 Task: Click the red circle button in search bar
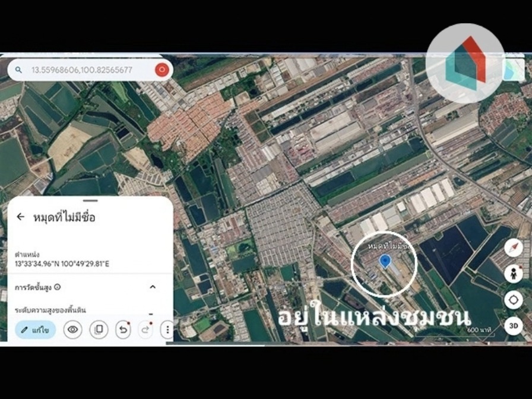coord(162,70)
